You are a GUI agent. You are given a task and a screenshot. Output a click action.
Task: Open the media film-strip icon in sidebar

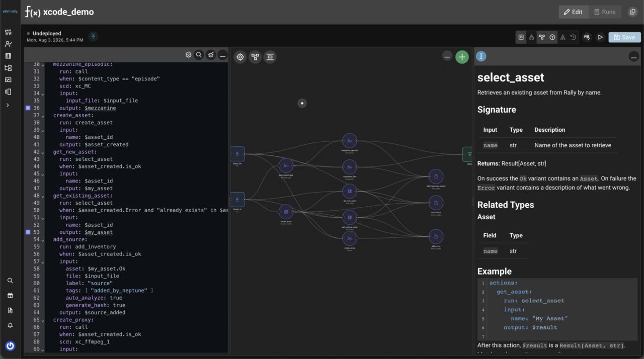tap(8, 56)
